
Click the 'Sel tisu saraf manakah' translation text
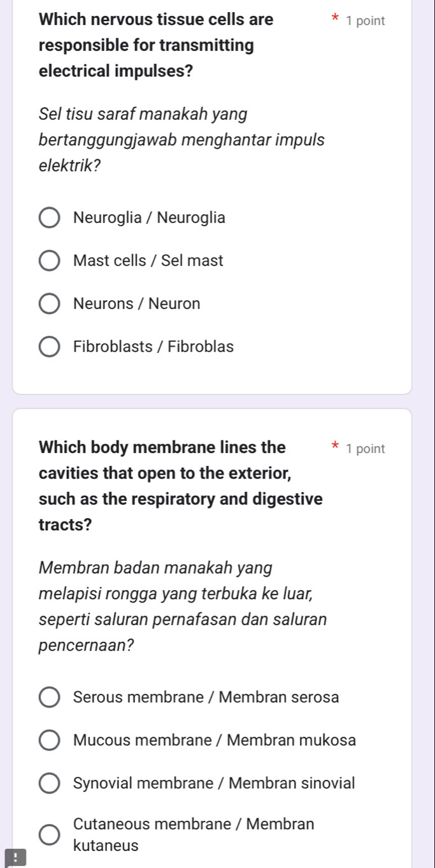tap(182, 140)
